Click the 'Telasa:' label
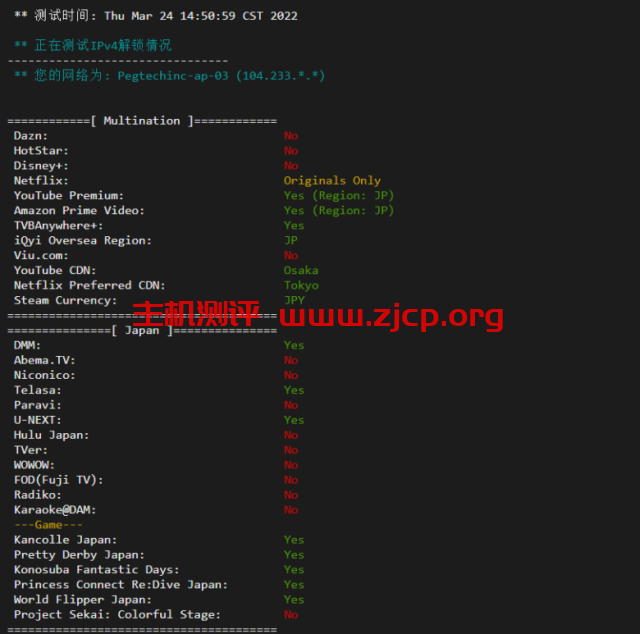Image resolution: width=640 pixels, height=634 pixels. point(38,390)
